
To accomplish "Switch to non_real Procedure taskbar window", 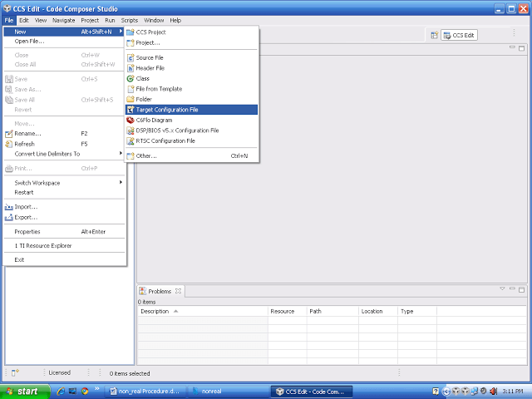I will tap(145, 392).
